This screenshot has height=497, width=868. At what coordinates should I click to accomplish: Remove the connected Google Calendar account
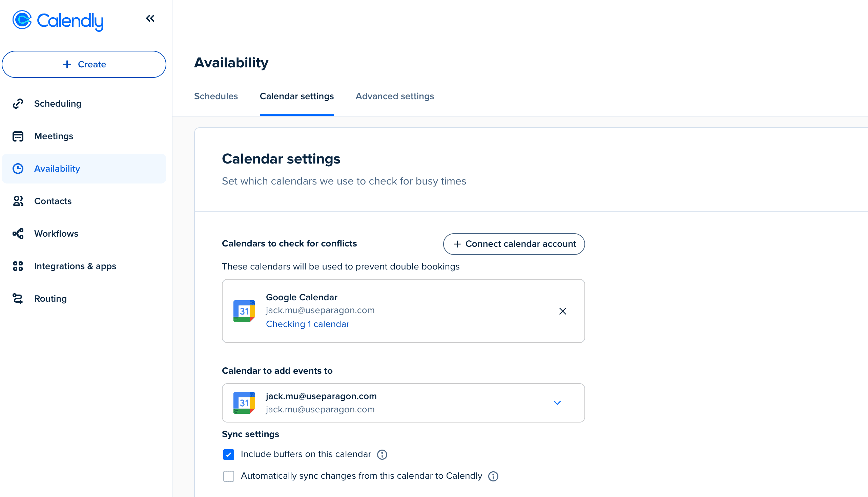(x=563, y=311)
